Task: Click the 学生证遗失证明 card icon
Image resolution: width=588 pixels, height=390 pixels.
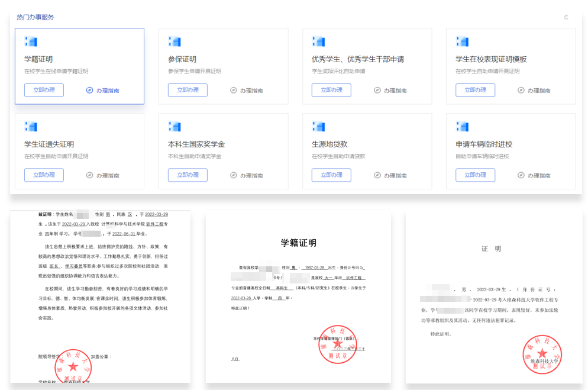Action: tap(31, 127)
